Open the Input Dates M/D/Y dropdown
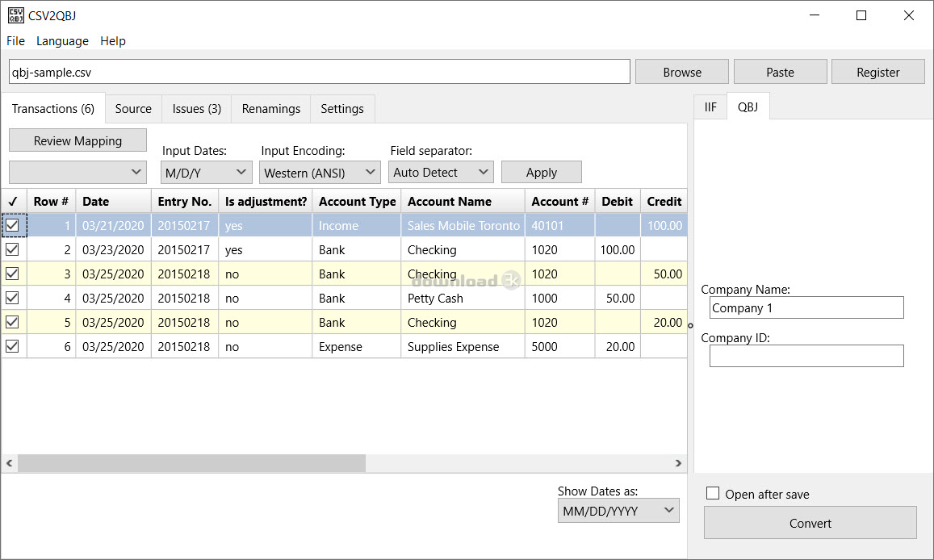Viewport: 934px width, 560px height. coord(206,173)
